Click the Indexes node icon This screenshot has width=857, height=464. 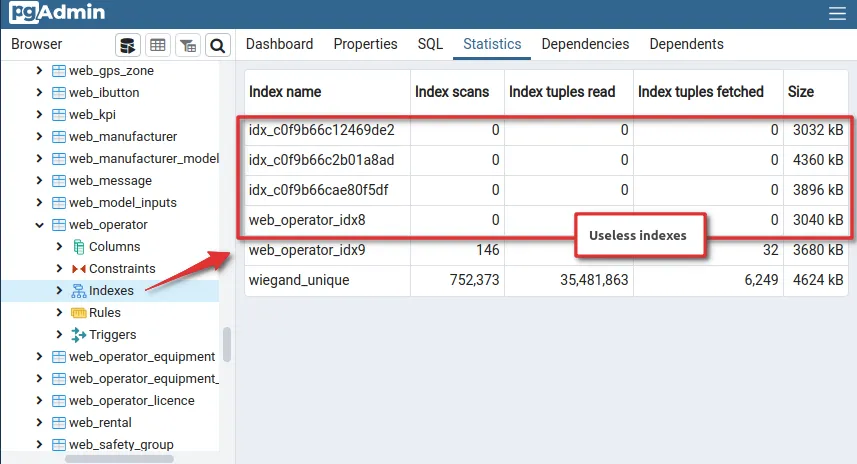click(x=79, y=291)
